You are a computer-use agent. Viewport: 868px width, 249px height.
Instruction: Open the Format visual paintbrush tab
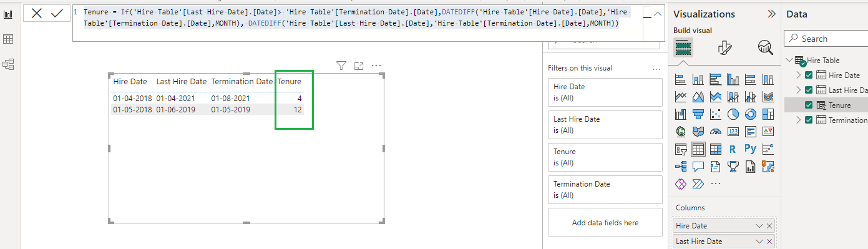point(724,48)
